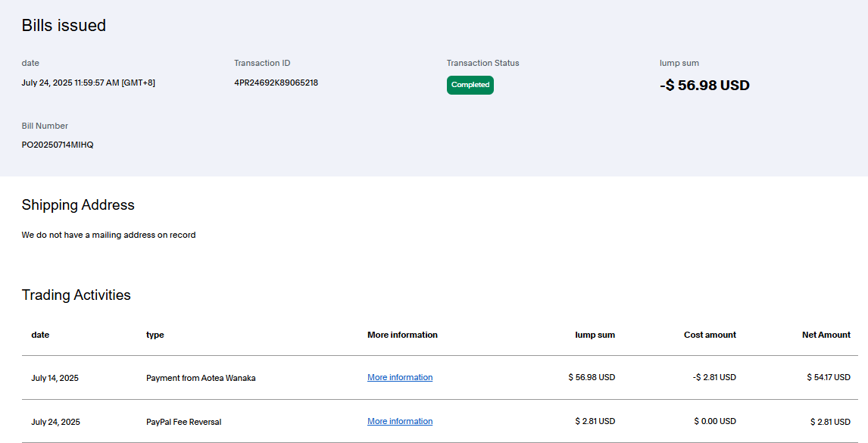Viewport: 868px width, 443px height.
Task: Click the -$ 56.98 USD total amount
Action: click(704, 86)
